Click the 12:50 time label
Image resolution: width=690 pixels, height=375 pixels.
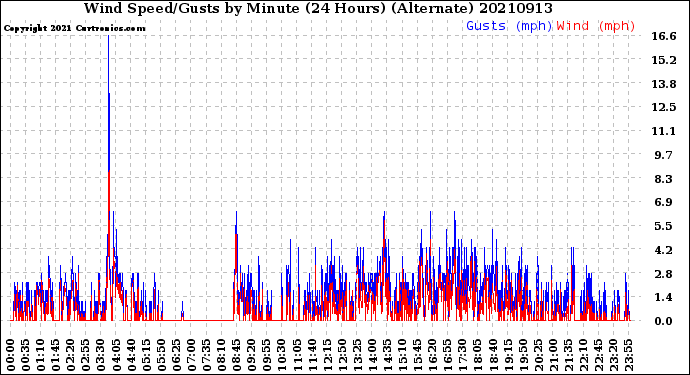click(x=342, y=355)
